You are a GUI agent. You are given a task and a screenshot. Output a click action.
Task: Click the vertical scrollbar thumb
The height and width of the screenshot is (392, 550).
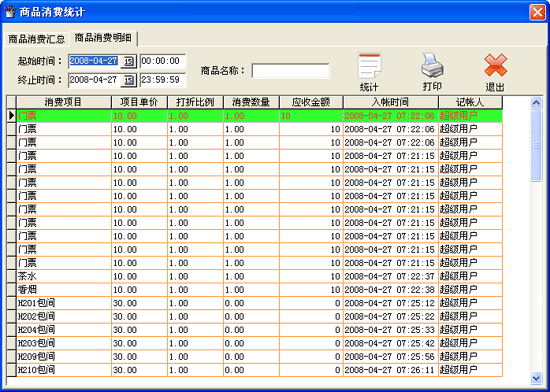click(536, 145)
